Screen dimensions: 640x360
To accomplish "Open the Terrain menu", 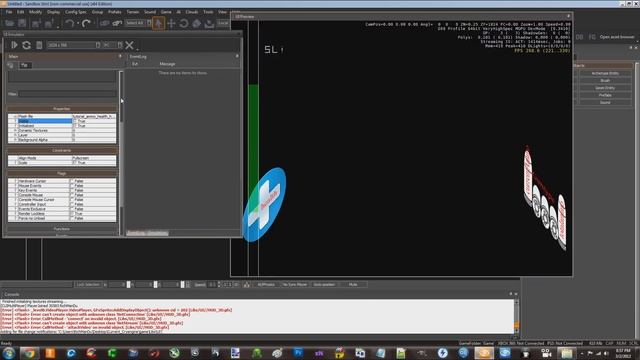I will tap(133, 12).
